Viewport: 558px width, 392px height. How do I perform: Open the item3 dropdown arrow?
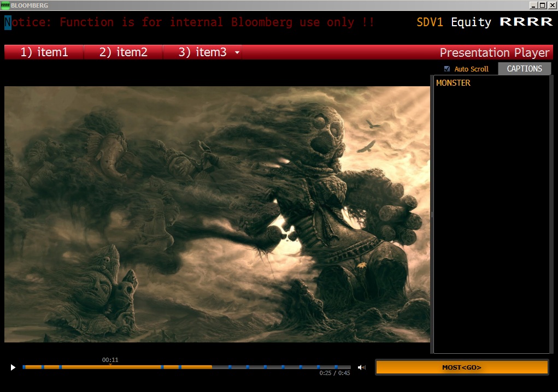(237, 53)
